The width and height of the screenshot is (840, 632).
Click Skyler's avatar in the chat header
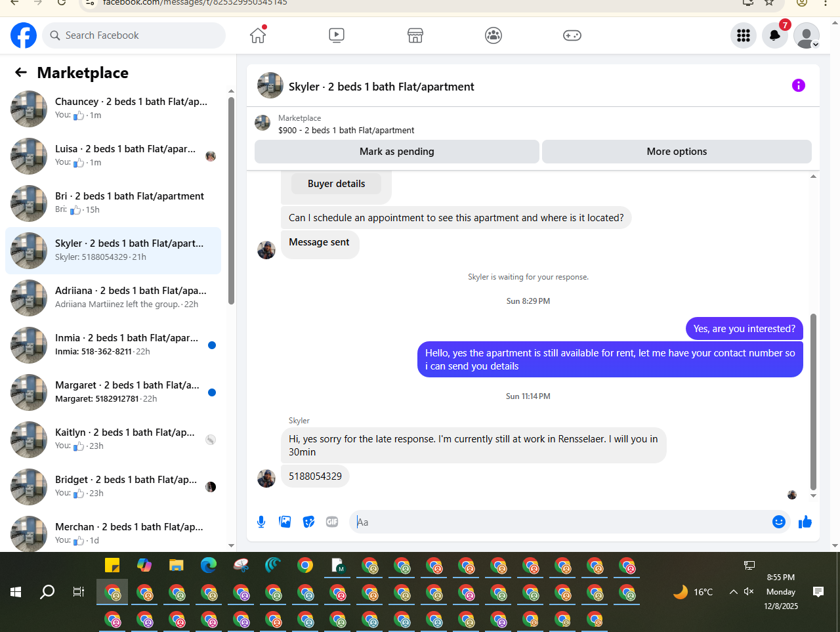270,85
